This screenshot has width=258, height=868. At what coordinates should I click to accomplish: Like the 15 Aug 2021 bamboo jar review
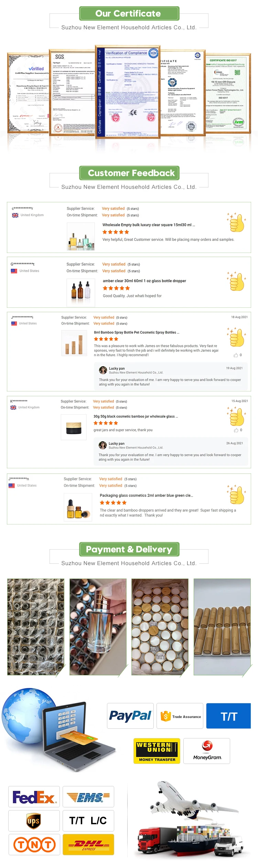tap(236, 430)
